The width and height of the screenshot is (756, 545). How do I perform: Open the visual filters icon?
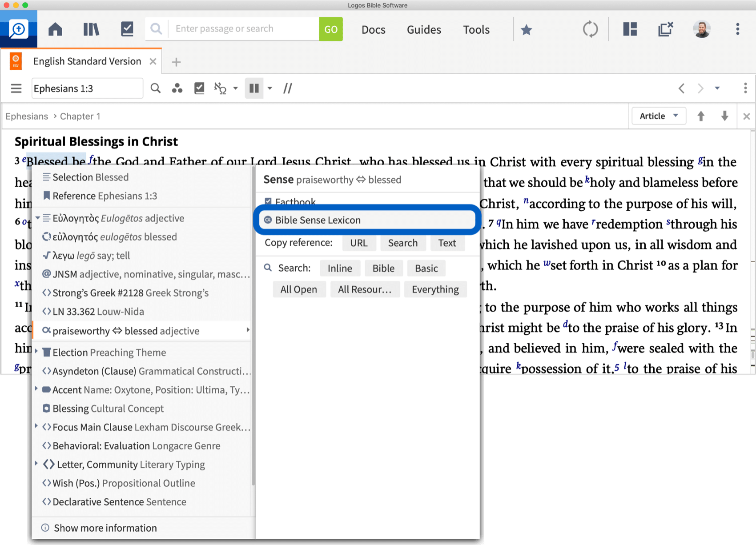tap(177, 88)
